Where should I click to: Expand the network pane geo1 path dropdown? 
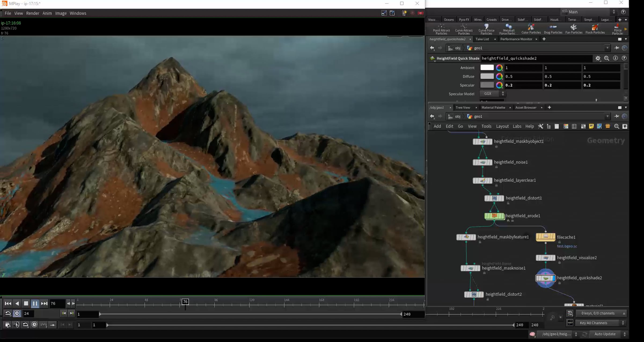pos(607,116)
